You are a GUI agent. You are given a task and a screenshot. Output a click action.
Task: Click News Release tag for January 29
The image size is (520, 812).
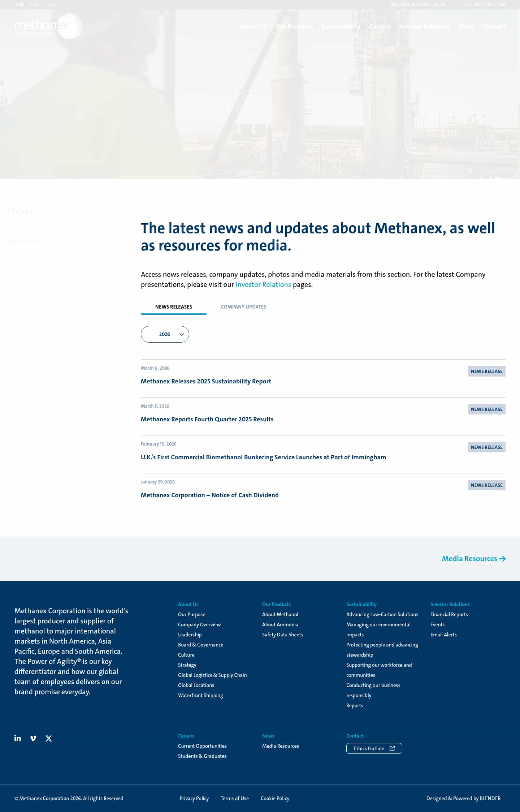(486, 485)
